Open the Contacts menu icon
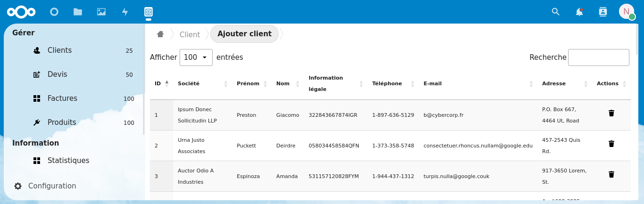Screen dimensions: 644x204 [603, 12]
